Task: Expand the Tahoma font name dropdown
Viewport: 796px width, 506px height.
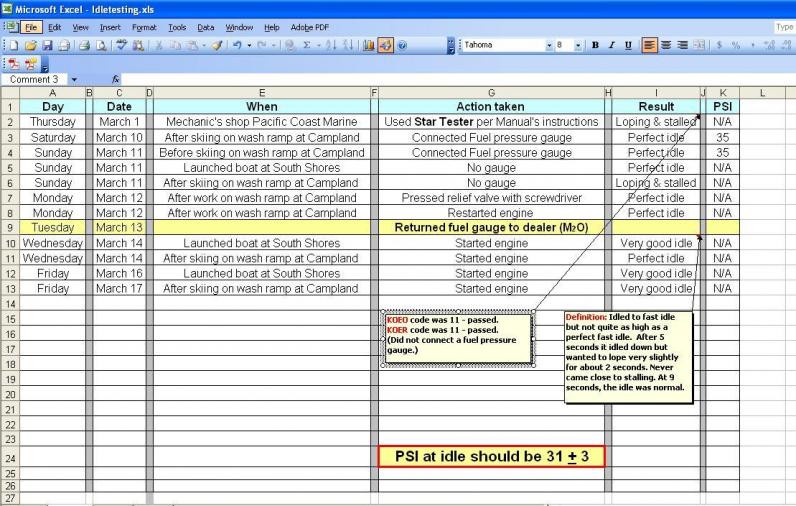Action: (549, 45)
